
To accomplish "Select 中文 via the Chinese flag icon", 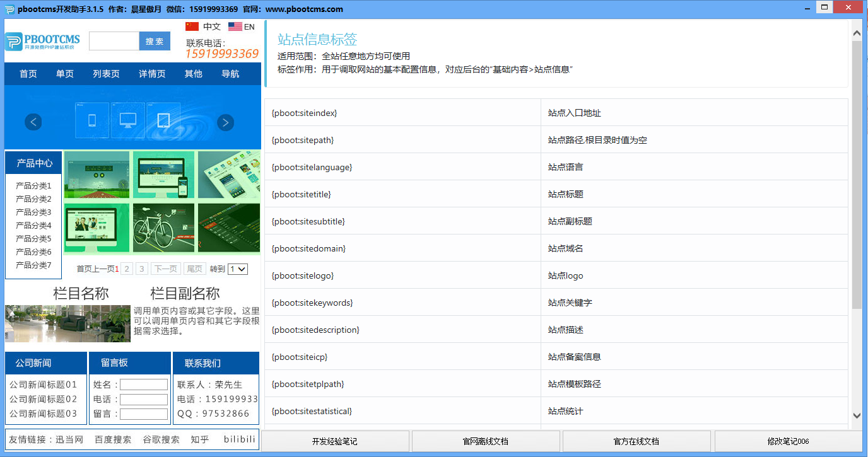I will click(191, 26).
